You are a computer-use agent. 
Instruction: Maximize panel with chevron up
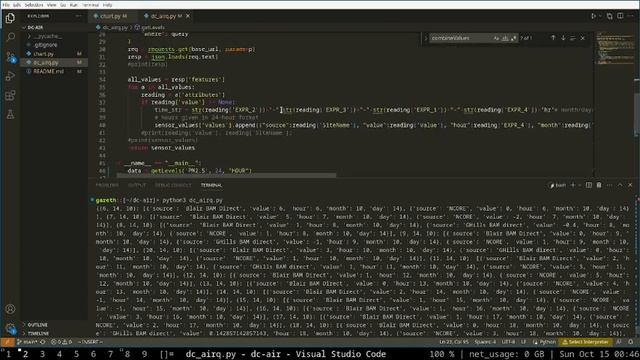coord(620,185)
